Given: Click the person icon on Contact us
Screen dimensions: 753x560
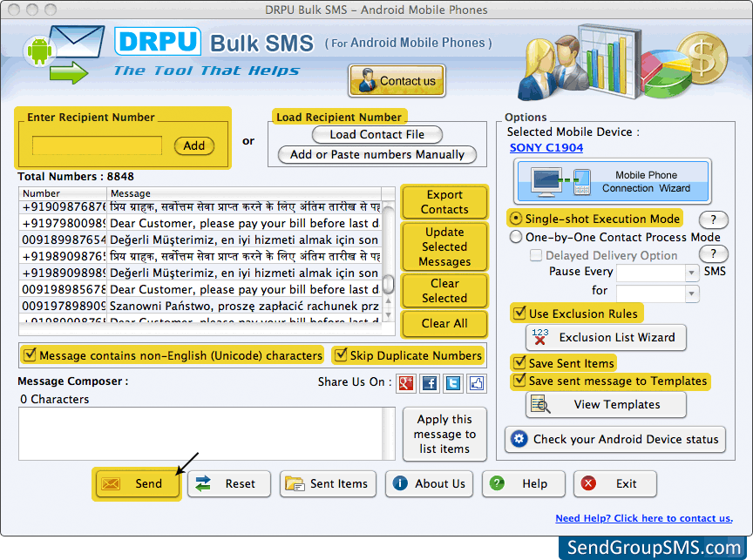Looking at the screenshot, I should pyautogui.click(x=367, y=81).
